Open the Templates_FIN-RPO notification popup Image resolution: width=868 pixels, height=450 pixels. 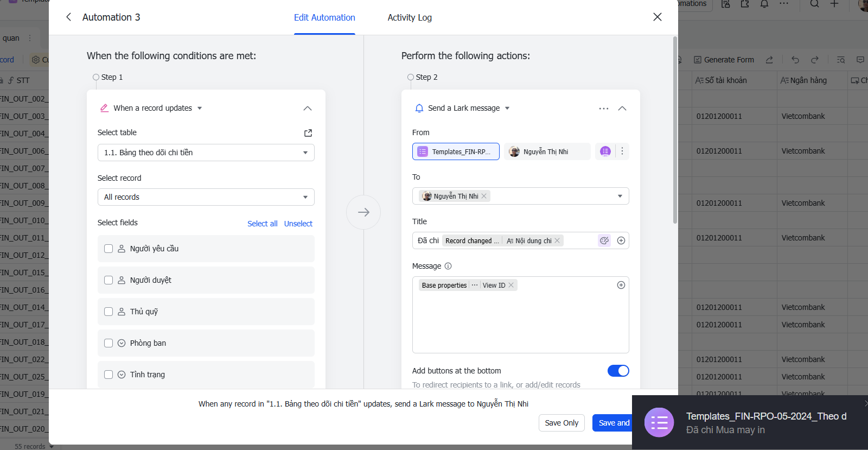pos(750,422)
